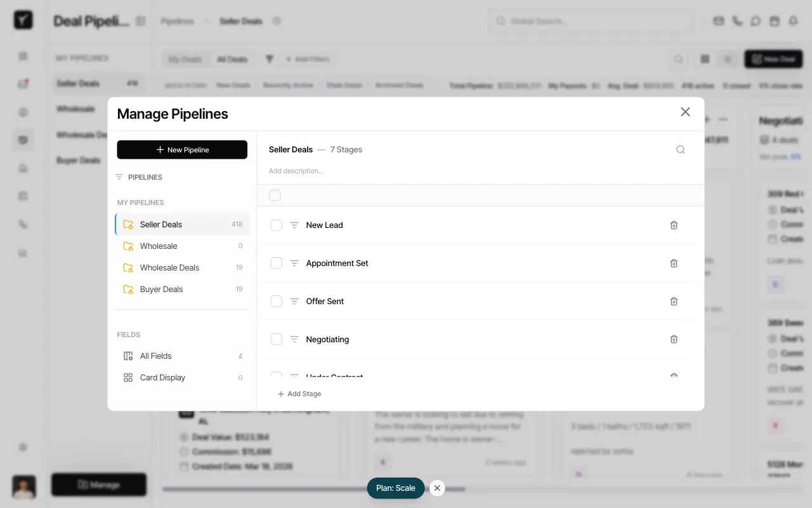Viewport: 812px width, 508px height.
Task: Open the chat messages icon in the top bar
Action: (756, 21)
